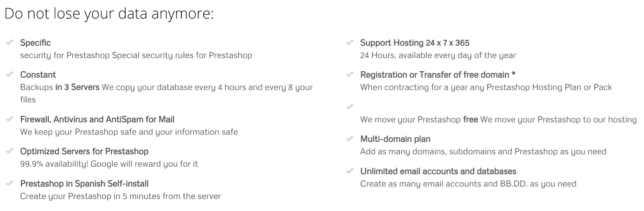
Task: Click checkmark beside Registration or Transfer of free domain
Action: click(x=350, y=74)
